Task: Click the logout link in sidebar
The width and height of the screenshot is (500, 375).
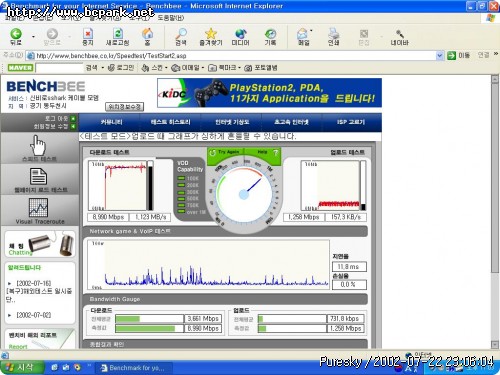Action: (59, 118)
